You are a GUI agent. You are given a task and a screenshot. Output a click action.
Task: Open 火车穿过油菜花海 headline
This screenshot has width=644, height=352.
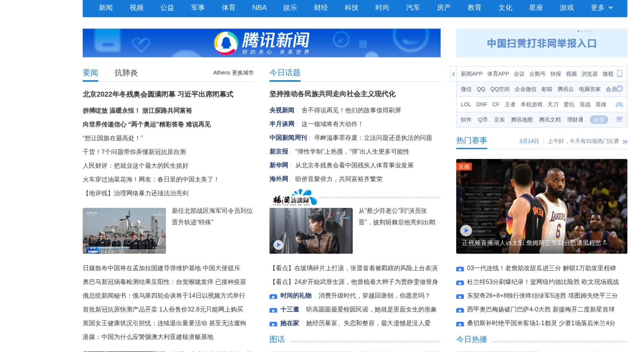tap(151, 179)
